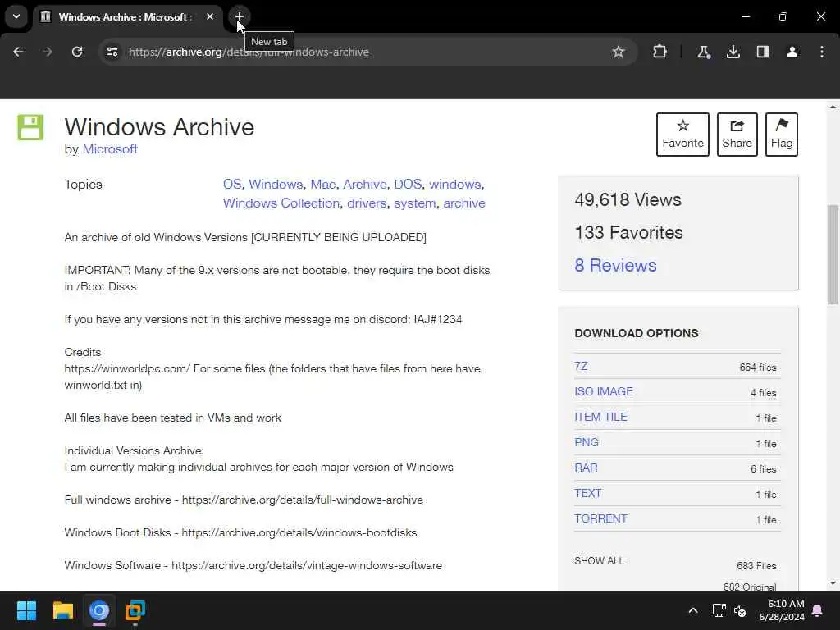Viewport: 840px width, 630px height.
Task: Open the Mac topic link
Action: coord(323,185)
